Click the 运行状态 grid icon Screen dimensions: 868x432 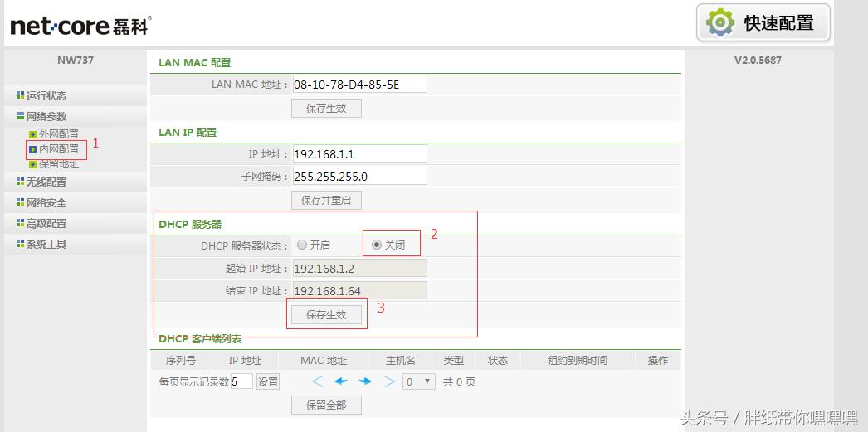21,95
